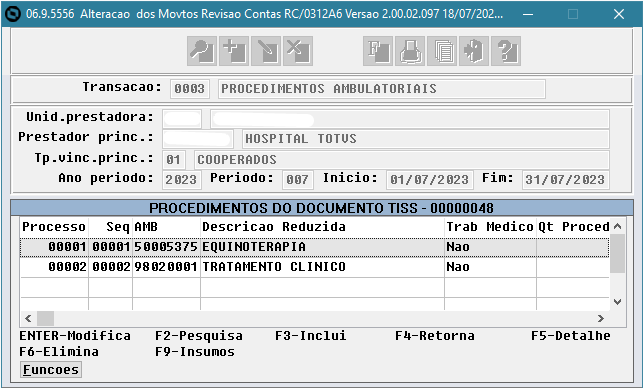Click the horizontal scrollbar right arrow
This screenshot has width=643, height=388.
click(601, 318)
